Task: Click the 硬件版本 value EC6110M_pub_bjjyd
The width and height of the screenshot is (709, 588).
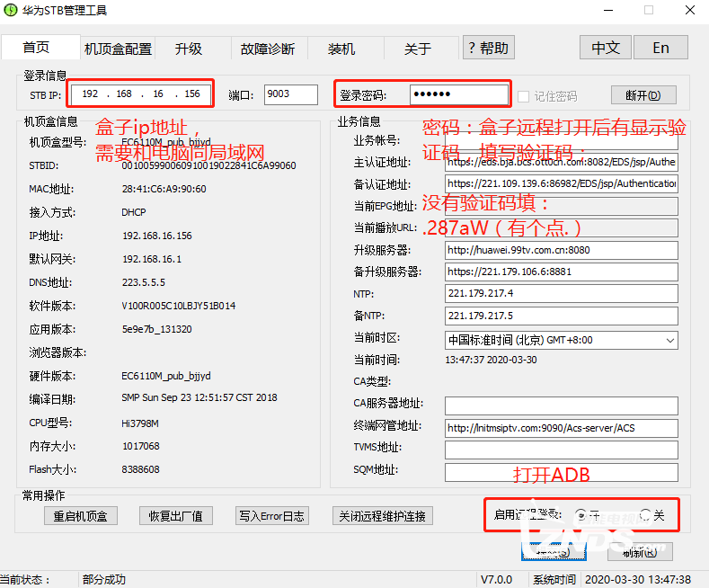Action: (166, 377)
